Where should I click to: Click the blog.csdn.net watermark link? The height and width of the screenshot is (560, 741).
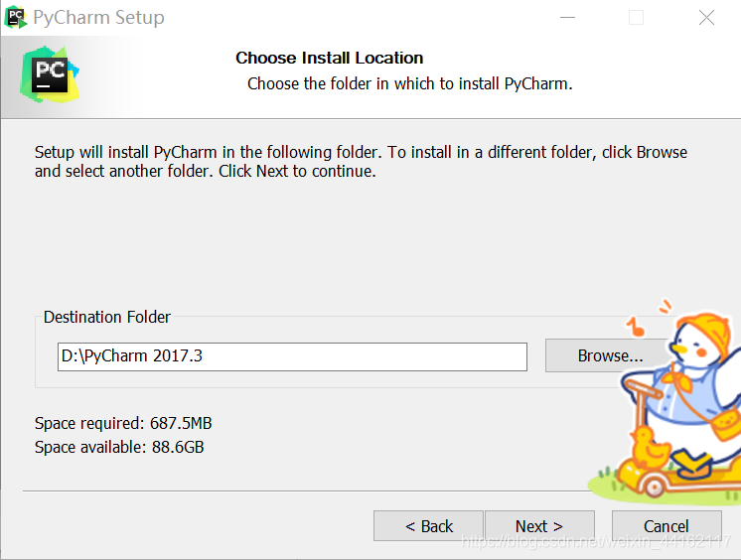595,541
